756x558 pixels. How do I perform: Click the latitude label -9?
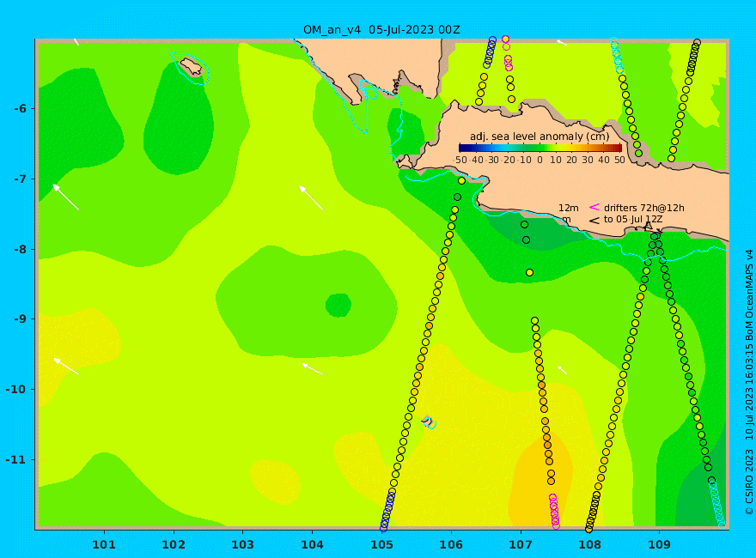[x=21, y=319]
